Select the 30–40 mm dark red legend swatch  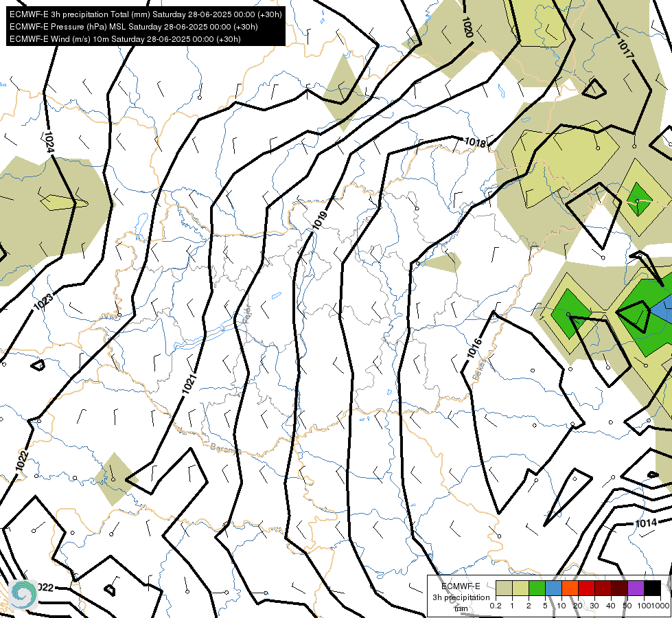pos(603,588)
